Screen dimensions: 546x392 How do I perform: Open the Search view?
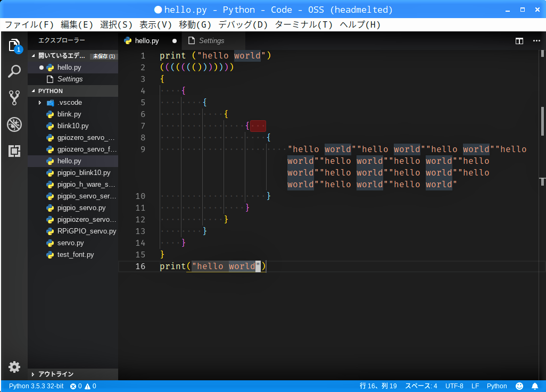point(14,71)
